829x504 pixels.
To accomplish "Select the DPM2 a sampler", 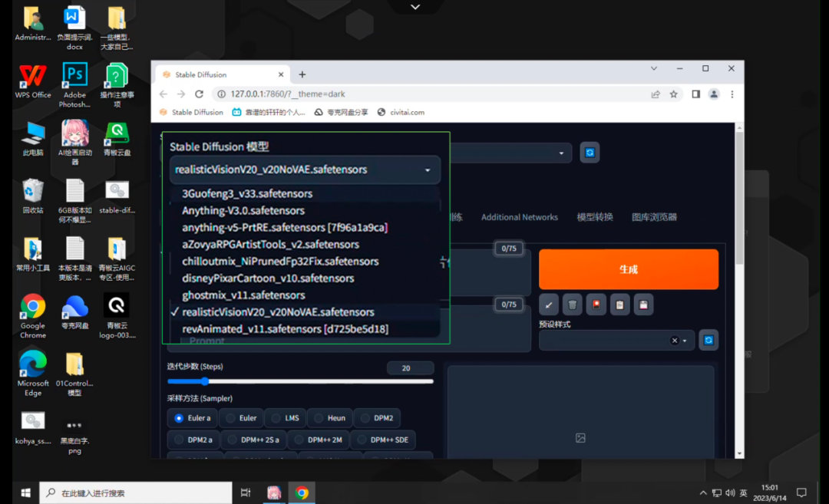I will (x=193, y=440).
